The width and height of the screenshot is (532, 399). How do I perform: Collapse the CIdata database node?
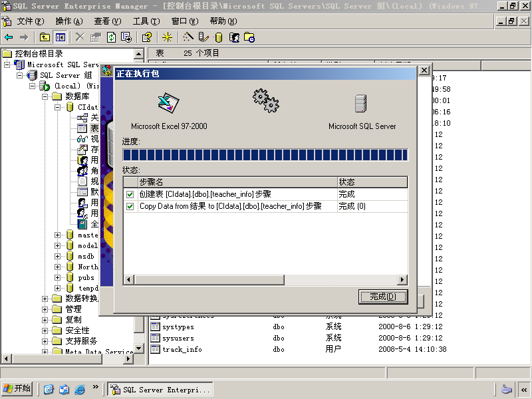(x=58, y=107)
